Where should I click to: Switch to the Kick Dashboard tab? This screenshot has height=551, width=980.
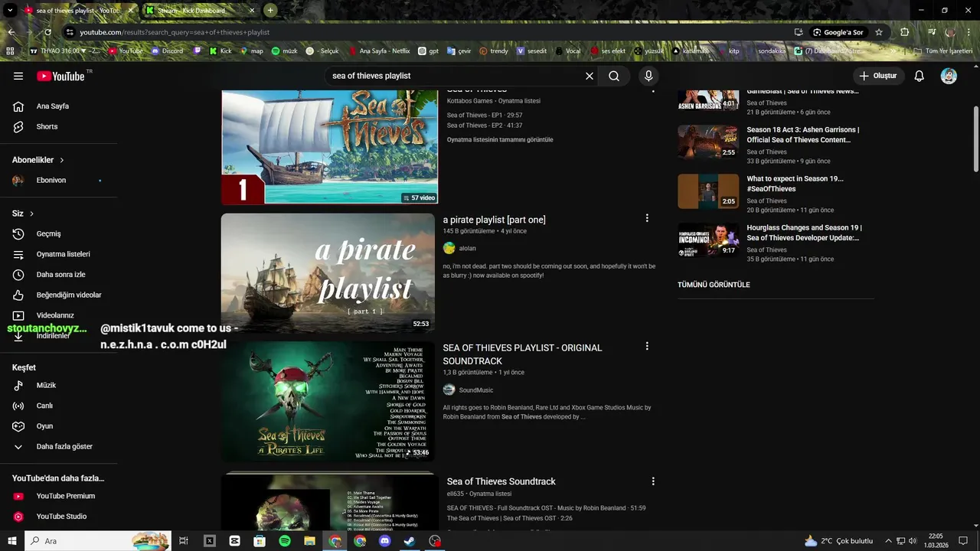coord(201,11)
